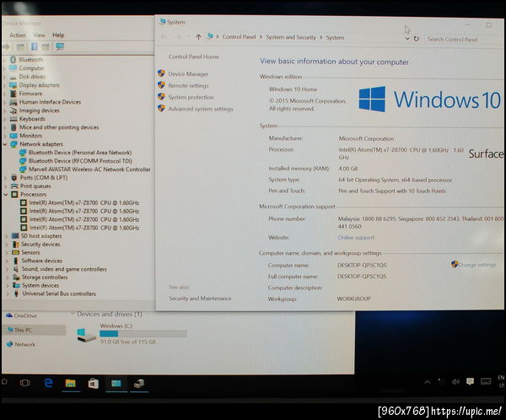Image resolution: width=506 pixels, height=420 pixels.
Task: Select Computer category in device tree
Action: (x=32, y=68)
